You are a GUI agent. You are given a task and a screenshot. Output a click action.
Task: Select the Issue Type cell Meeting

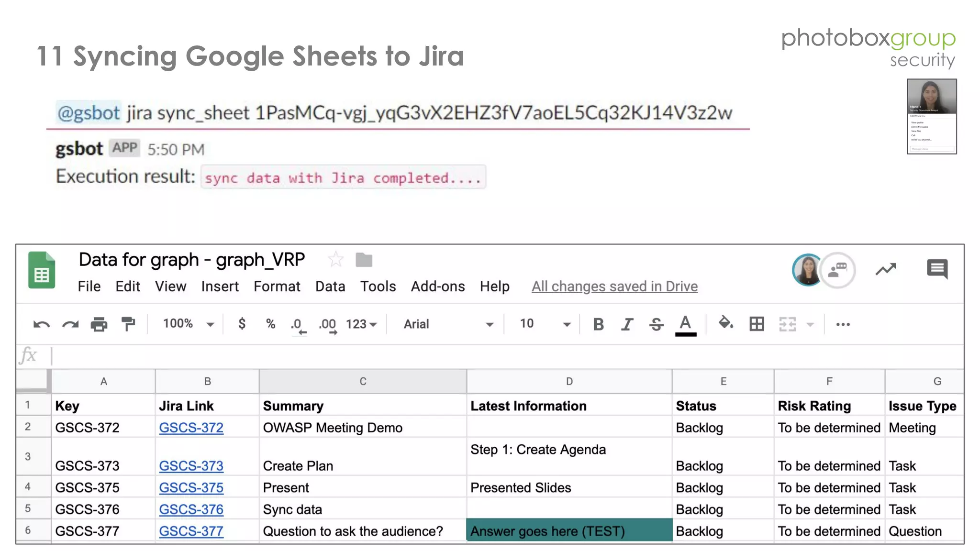(924, 428)
